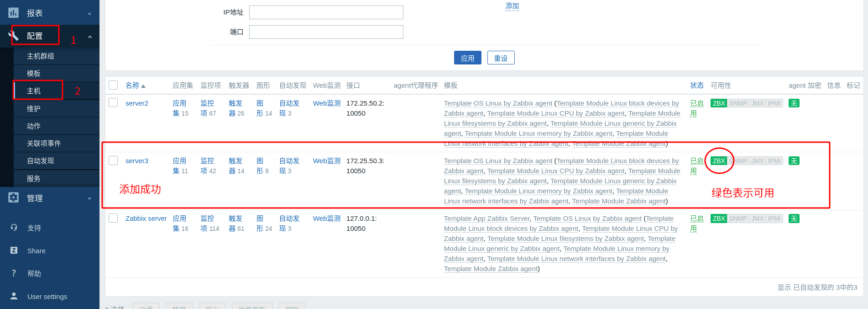Check the Zabbix server row checkbox
The width and height of the screenshot is (868, 309).
pos(113,218)
